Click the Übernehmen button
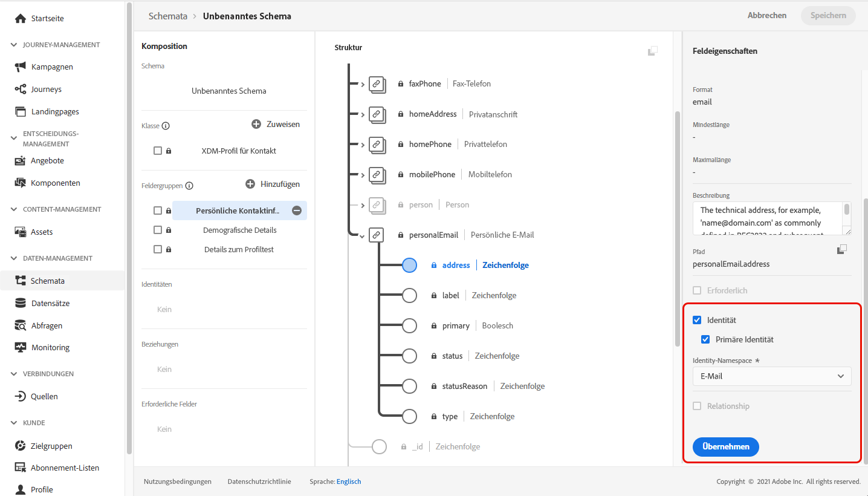 (x=725, y=447)
